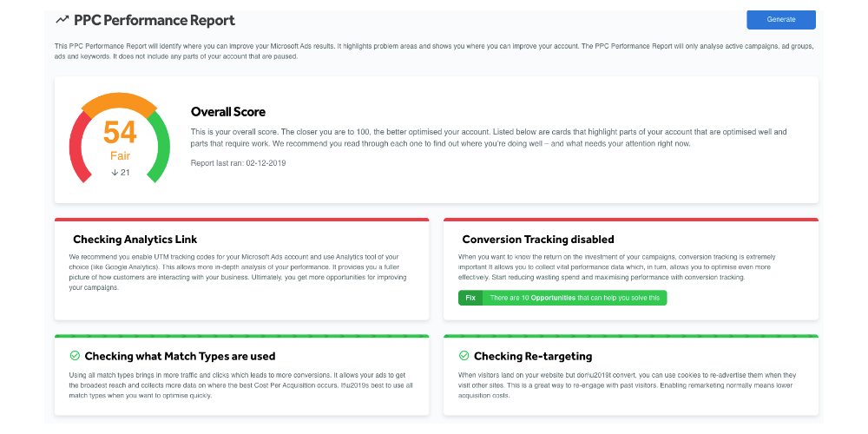Click the score 54 on the gauge
868x434 pixels.
[x=120, y=133]
